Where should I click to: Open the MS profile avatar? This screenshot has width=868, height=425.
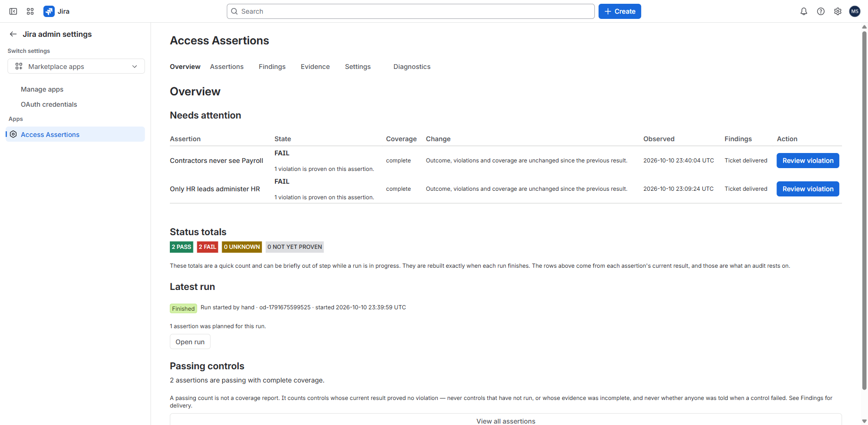pos(855,11)
